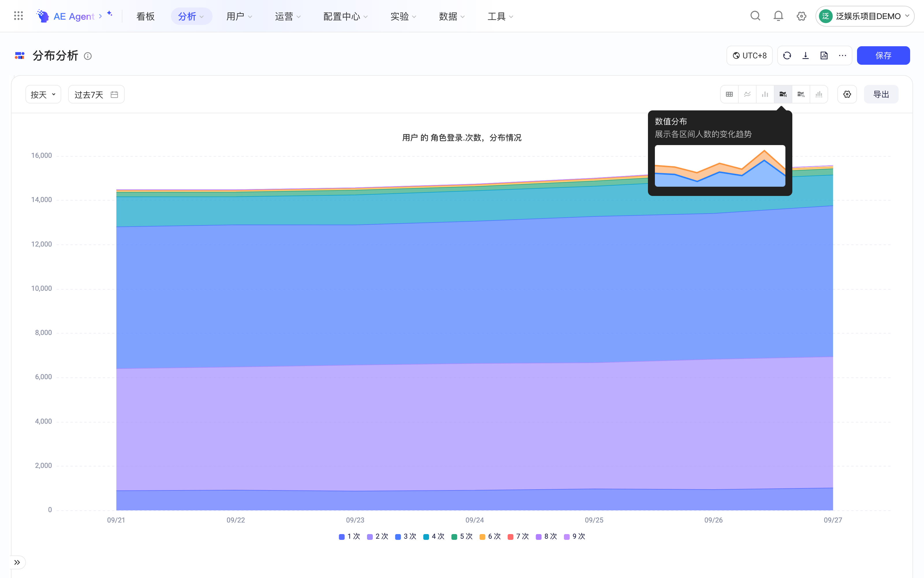Open the 按天 granularity dropdown
Viewport: 924px width, 578px height.
pos(43,95)
